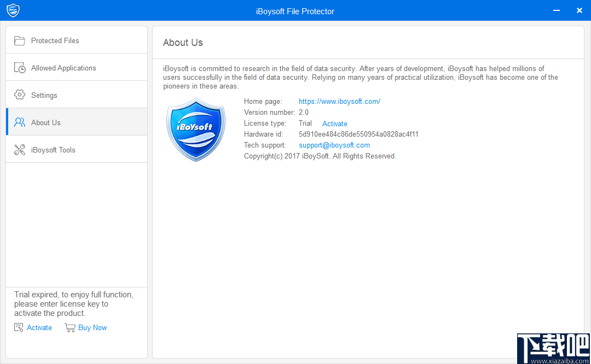Click the key icon beside bottom Activate
The width and height of the screenshot is (591, 364).
[x=16, y=327]
